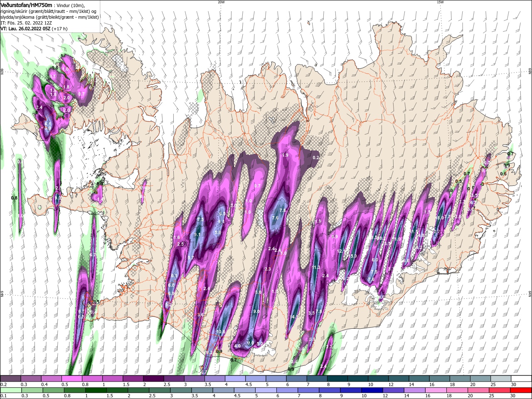Image resolution: width=532 pixels, height=399 pixels.
Task: Click the 1.9 value in northern snow band
Action: (x=285, y=155)
